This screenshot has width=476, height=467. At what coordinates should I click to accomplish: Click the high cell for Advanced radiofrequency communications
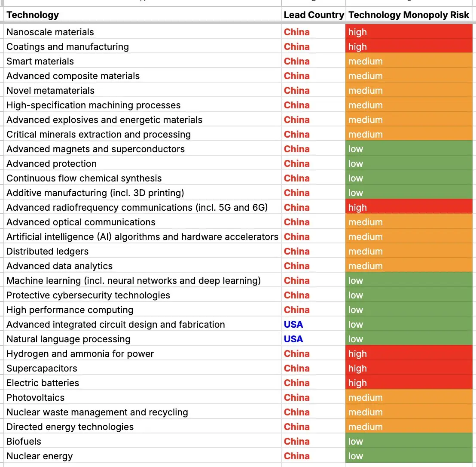(409, 207)
